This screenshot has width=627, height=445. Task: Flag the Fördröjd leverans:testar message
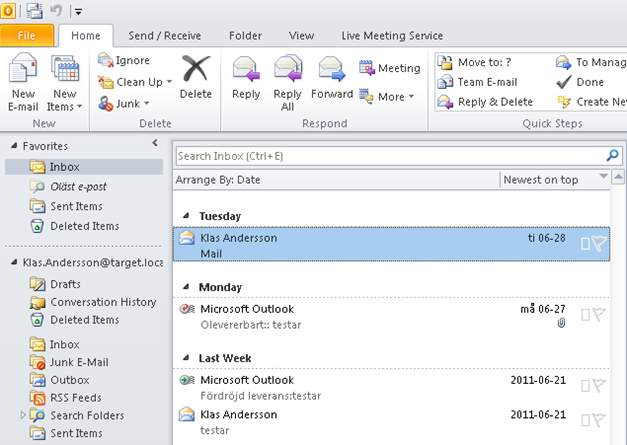click(600, 386)
